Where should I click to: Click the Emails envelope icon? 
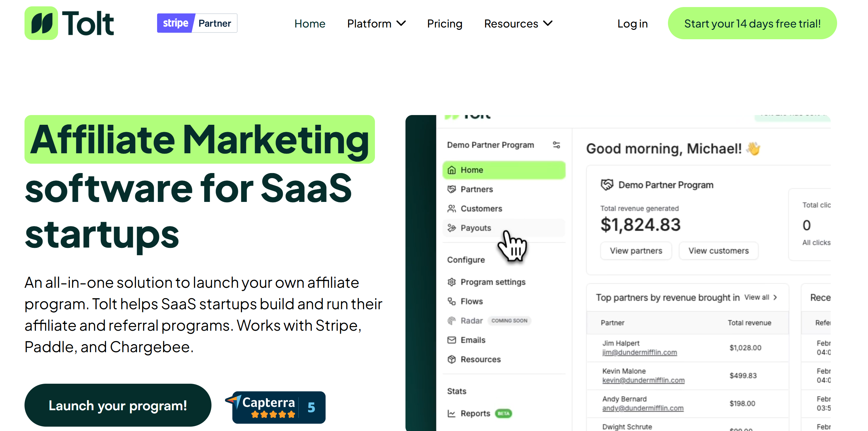click(451, 340)
